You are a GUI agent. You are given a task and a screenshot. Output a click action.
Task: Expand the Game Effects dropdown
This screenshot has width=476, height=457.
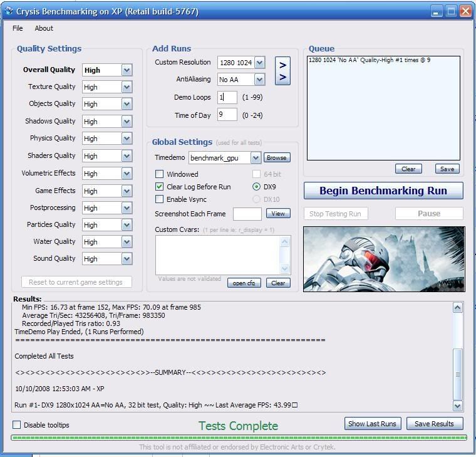pyautogui.click(x=127, y=191)
